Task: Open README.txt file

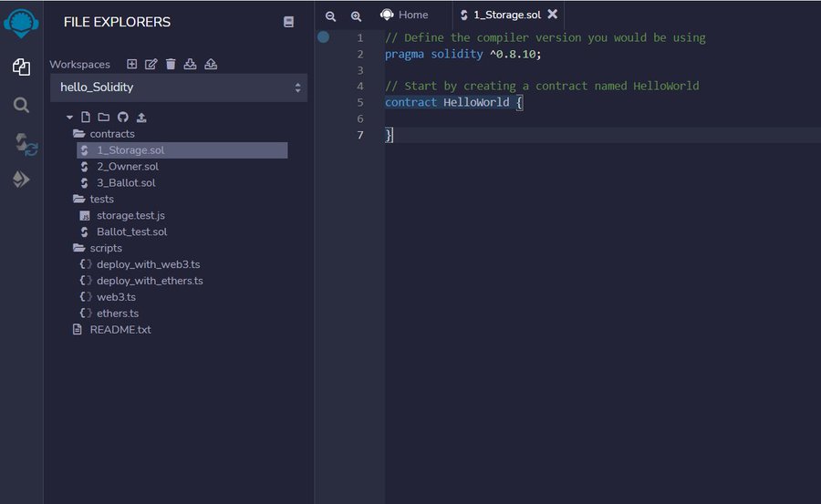Action: (x=120, y=330)
